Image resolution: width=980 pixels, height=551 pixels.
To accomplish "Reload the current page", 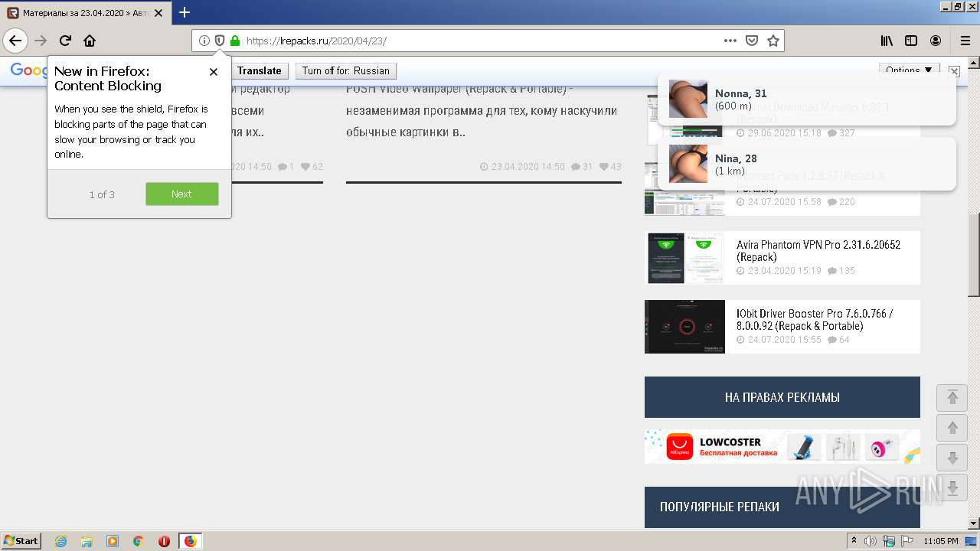I will [x=66, y=41].
